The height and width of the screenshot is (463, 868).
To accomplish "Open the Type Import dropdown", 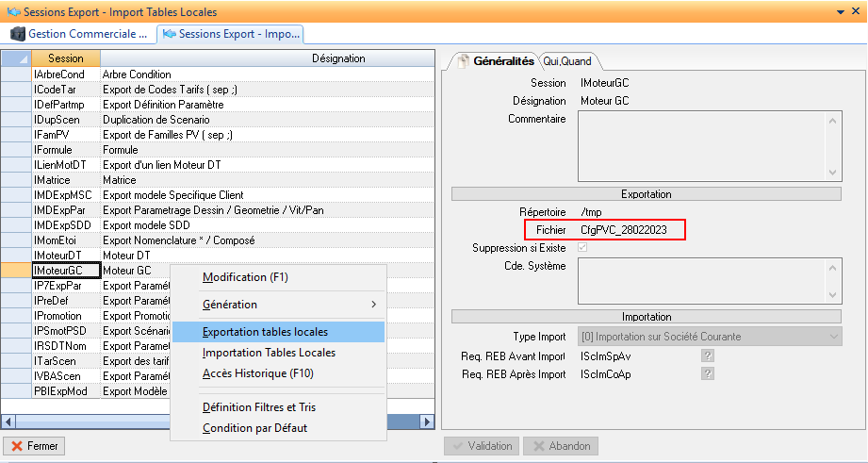I will click(x=833, y=337).
